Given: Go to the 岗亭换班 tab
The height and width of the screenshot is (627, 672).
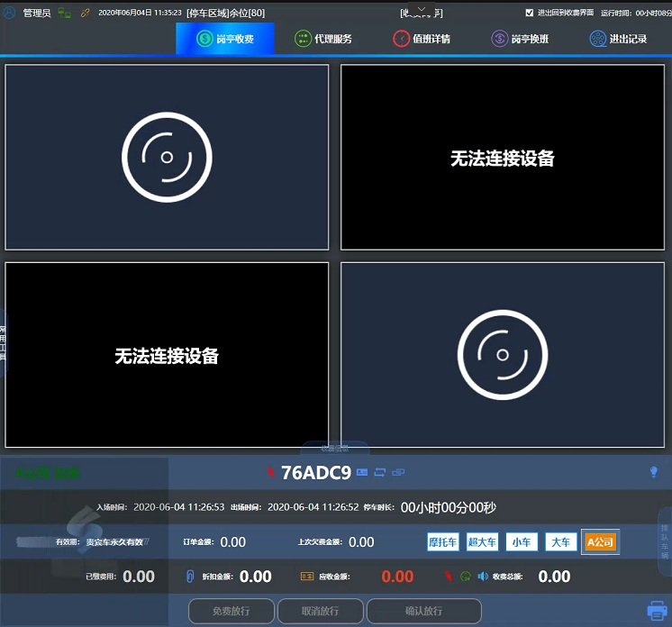Looking at the screenshot, I should coord(520,39).
